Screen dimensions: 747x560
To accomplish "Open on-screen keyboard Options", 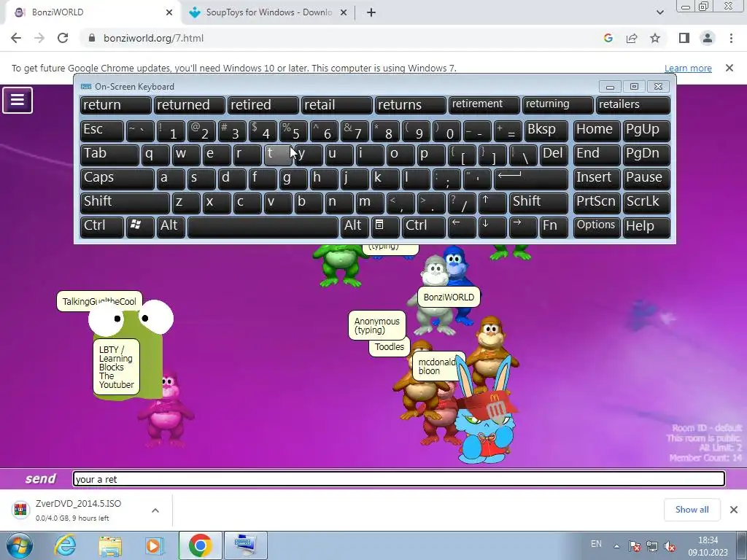I will (597, 227).
